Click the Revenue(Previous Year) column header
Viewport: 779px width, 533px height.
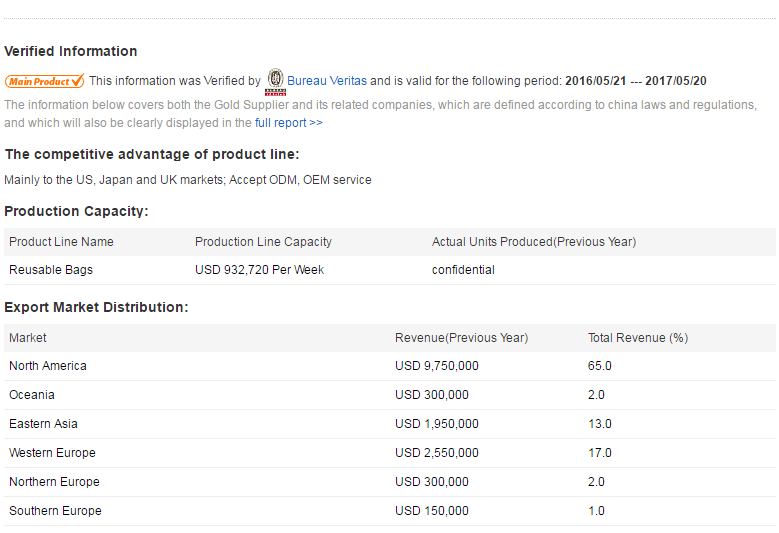pyautogui.click(x=461, y=338)
